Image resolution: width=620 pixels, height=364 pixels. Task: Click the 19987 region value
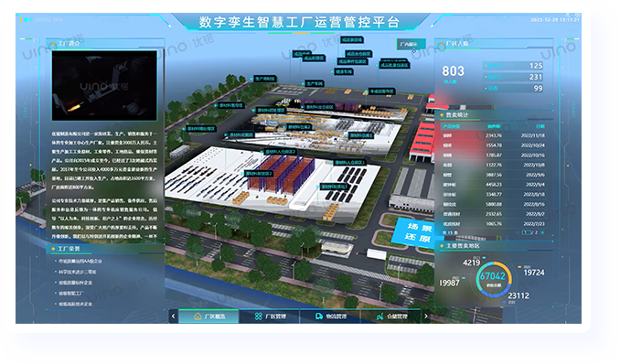pos(449,283)
